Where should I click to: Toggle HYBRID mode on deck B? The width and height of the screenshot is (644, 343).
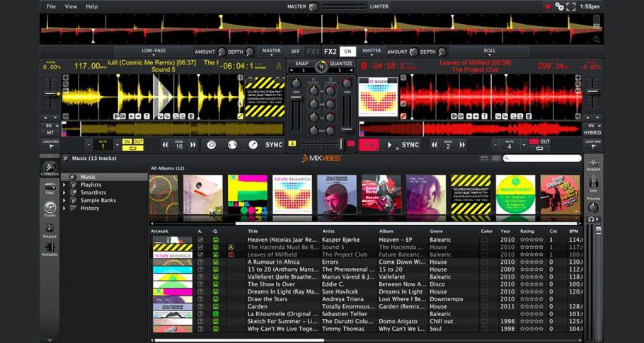[x=592, y=133]
